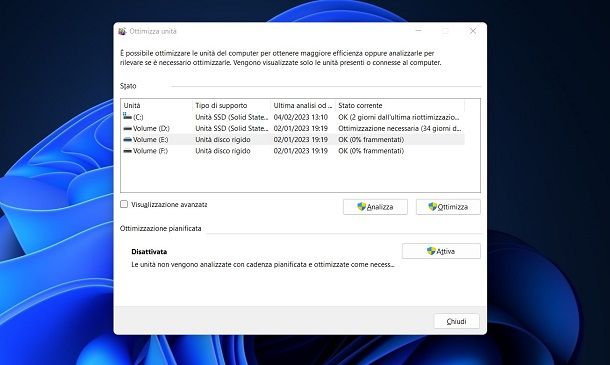Select the 'Unità SSD' cell for Volume (D:)
Viewport: 610px width, 365px height.
(x=232, y=128)
